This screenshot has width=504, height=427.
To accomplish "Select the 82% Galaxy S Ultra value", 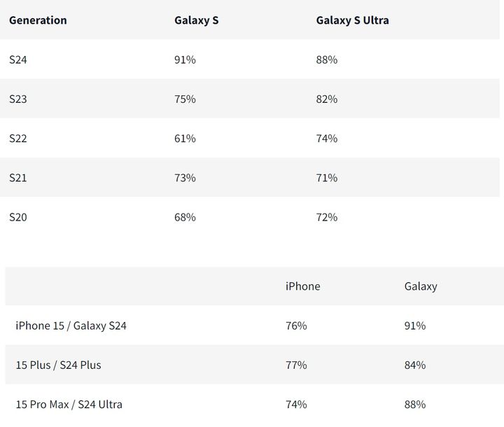I will tap(327, 99).
